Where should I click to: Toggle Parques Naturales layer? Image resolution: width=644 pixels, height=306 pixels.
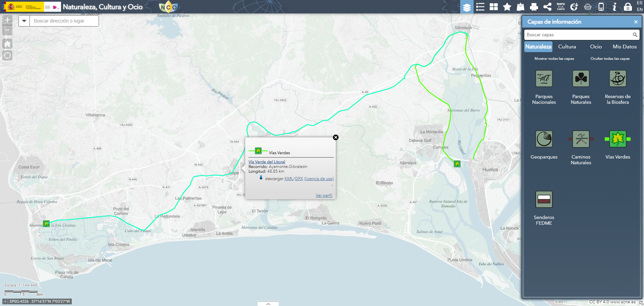coord(581,79)
